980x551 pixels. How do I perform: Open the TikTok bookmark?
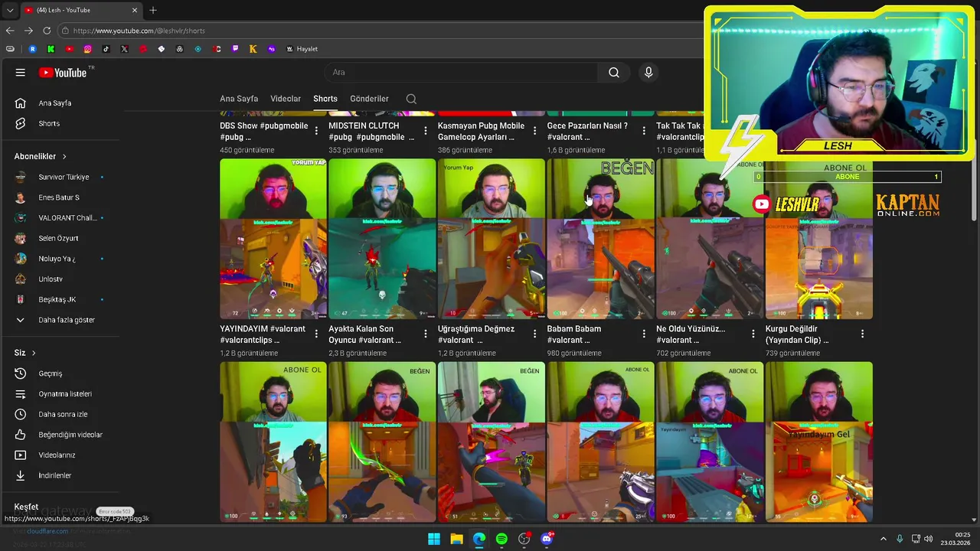106,49
